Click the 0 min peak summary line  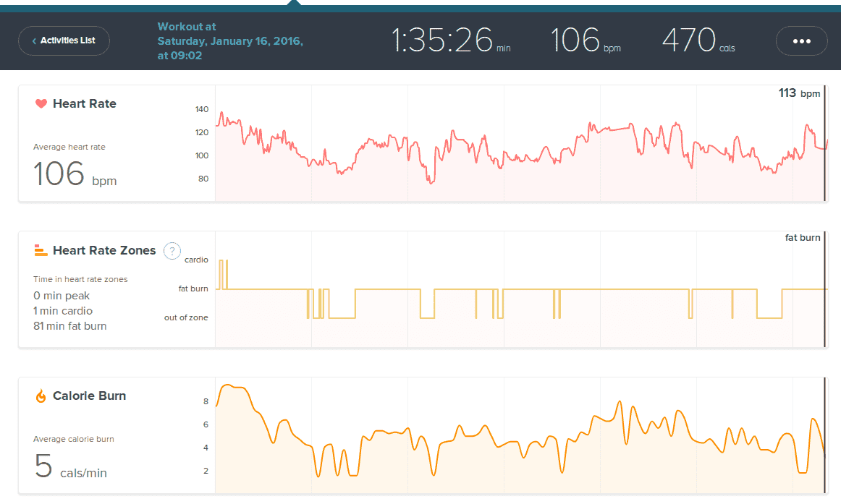(x=62, y=296)
